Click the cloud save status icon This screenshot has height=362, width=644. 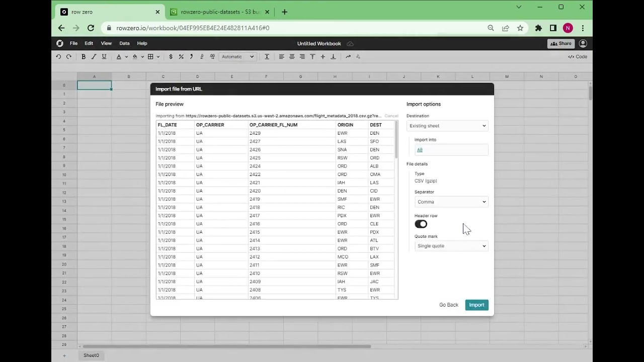pyautogui.click(x=350, y=44)
